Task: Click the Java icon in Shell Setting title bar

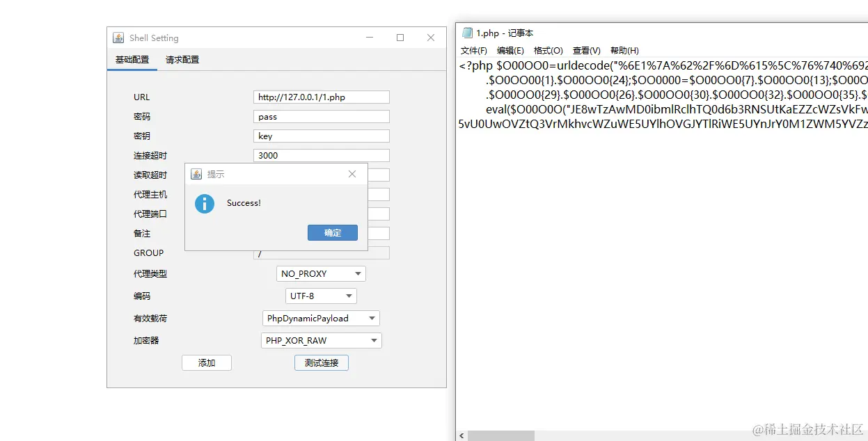Action: (x=118, y=38)
